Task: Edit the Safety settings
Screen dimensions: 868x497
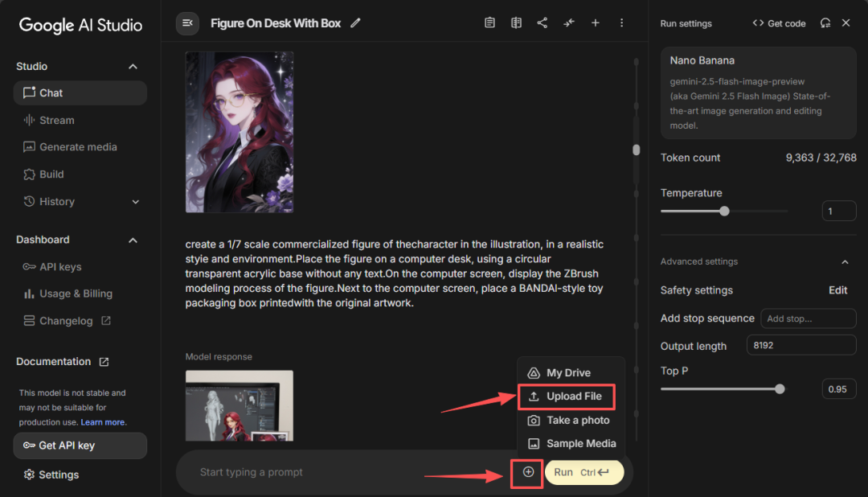Action: (x=837, y=290)
